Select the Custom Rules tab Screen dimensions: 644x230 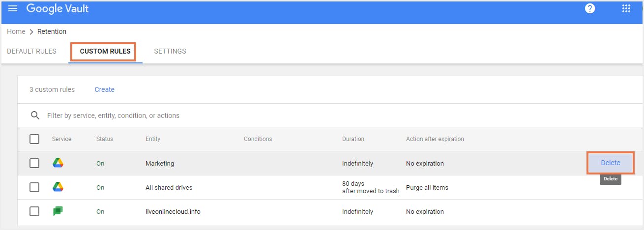coord(105,51)
